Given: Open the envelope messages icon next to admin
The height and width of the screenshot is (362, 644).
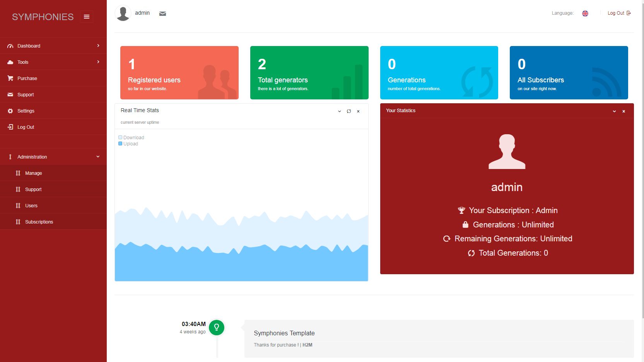Looking at the screenshot, I should click(x=162, y=14).
